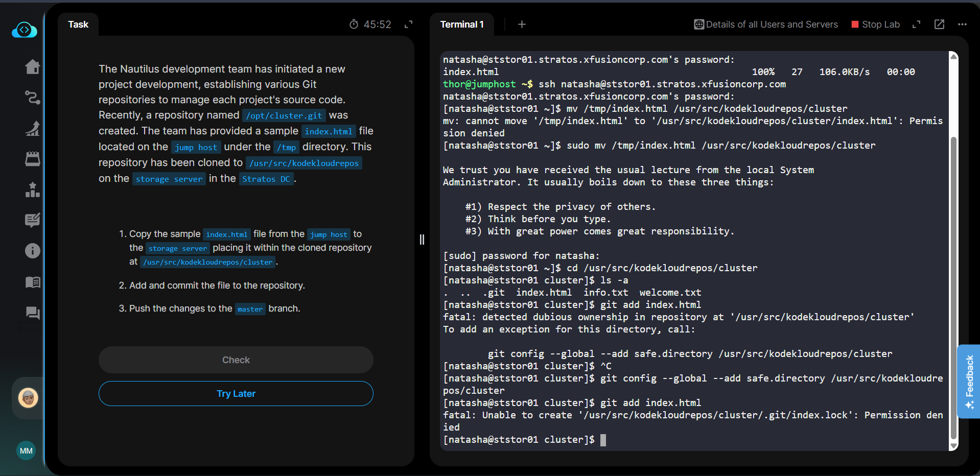Expand the Task panel to fullscreen

tap(408, 25)
